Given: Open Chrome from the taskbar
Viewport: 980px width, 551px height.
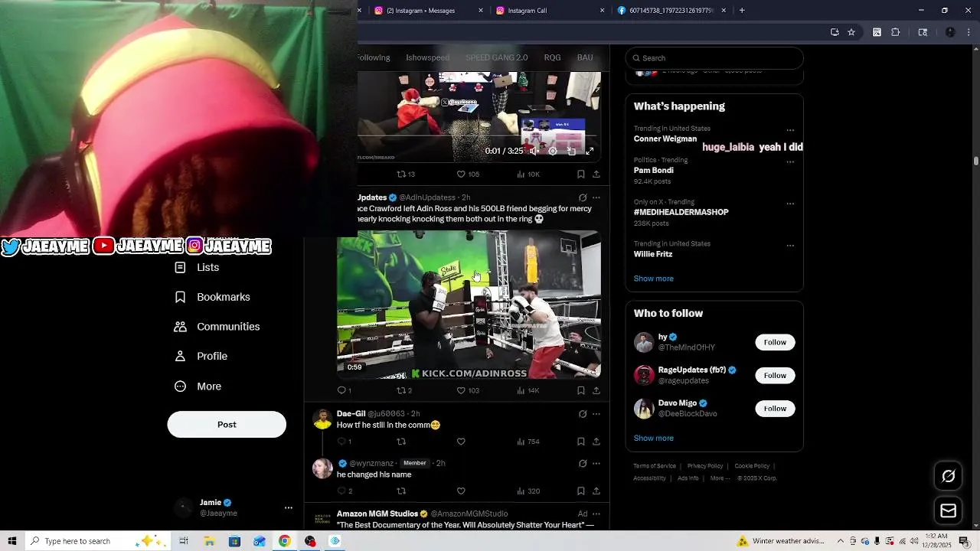Looking at the screenshot, I should 284,541.
